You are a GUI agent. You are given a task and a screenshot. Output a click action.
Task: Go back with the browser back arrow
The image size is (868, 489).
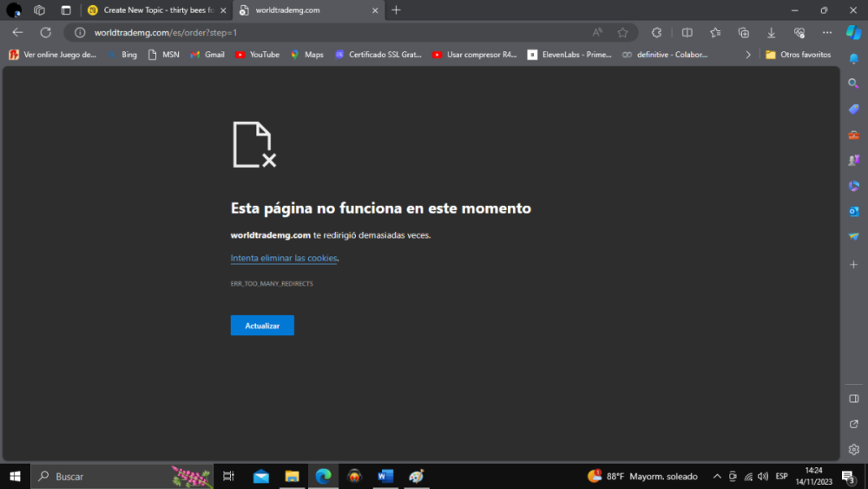click(x=17, y=33)
